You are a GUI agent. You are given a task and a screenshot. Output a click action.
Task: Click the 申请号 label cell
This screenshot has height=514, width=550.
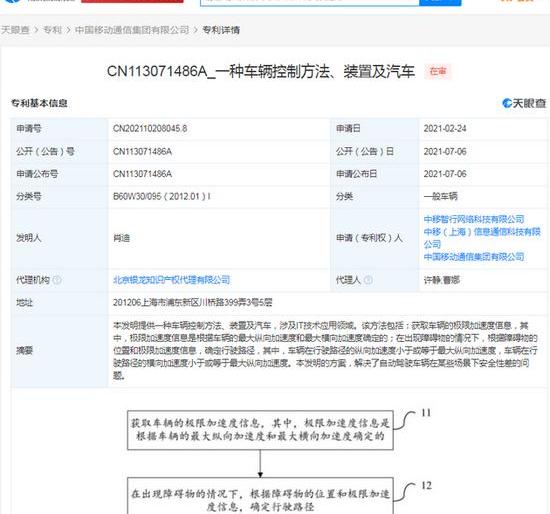tap(60, 129)
